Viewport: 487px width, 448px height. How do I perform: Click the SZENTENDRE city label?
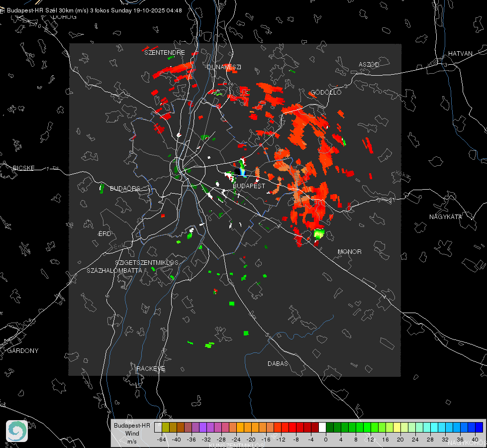click(165, 53)
